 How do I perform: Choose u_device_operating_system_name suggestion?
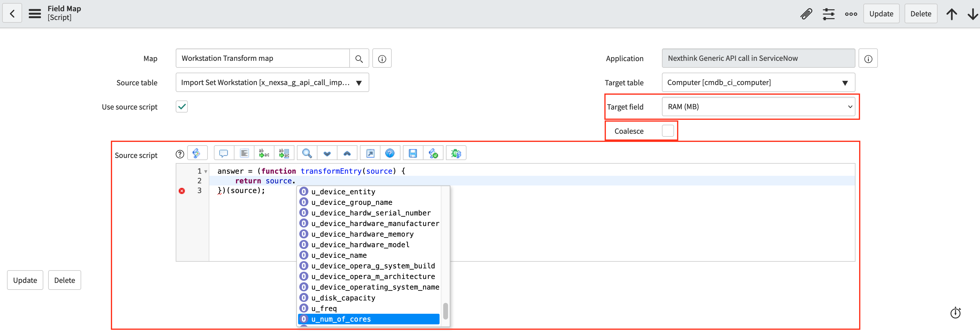(x=369, y=287)
